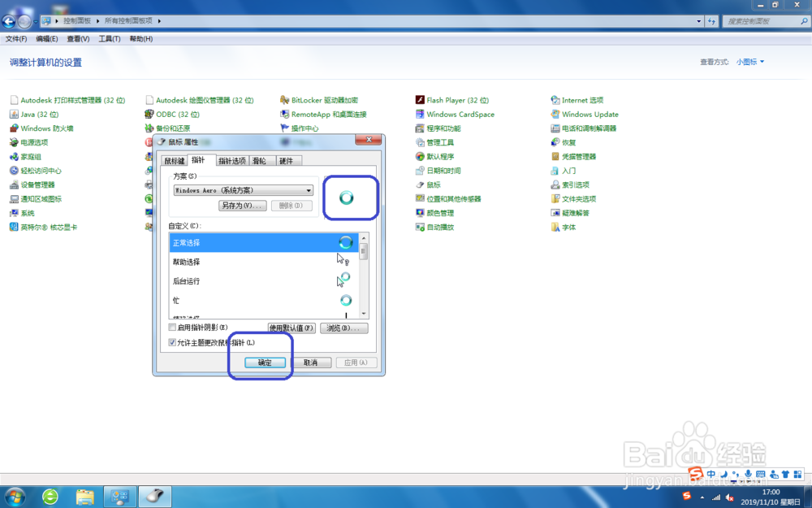812x508 pixels.
Task: Click the 搜索控制面板 search field
Action: [x=766, y=21]
